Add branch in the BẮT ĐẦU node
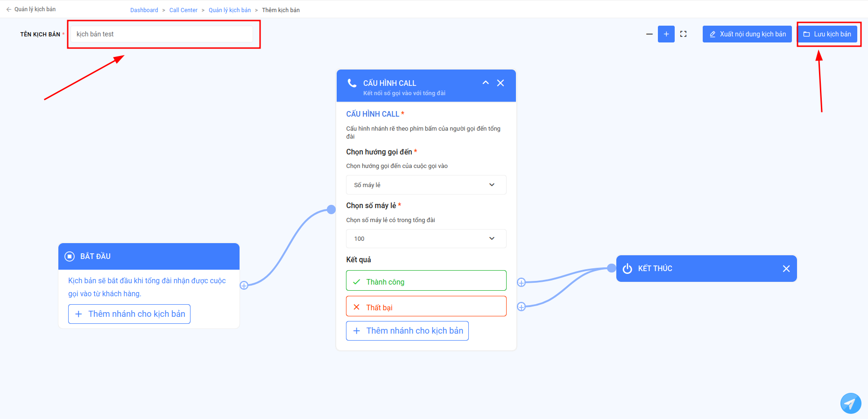The image size is (868, 419). click(x=129, y=314)
